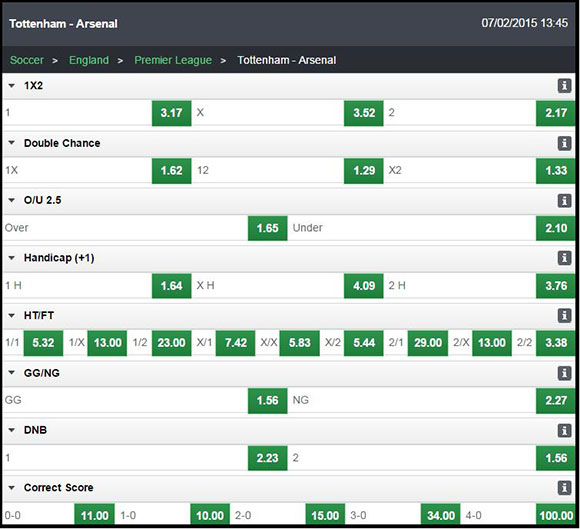
Task: Choose NG odds 2.27
Action: coord(556,400)
